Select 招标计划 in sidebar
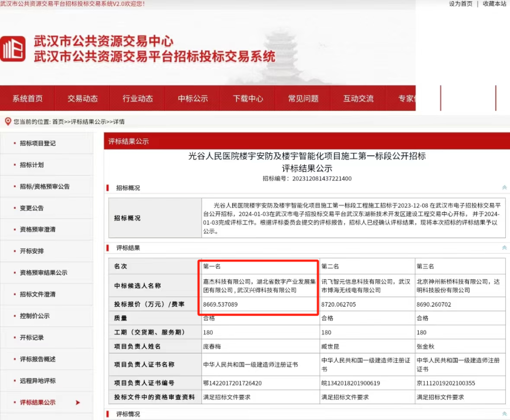 click(32, 165)
